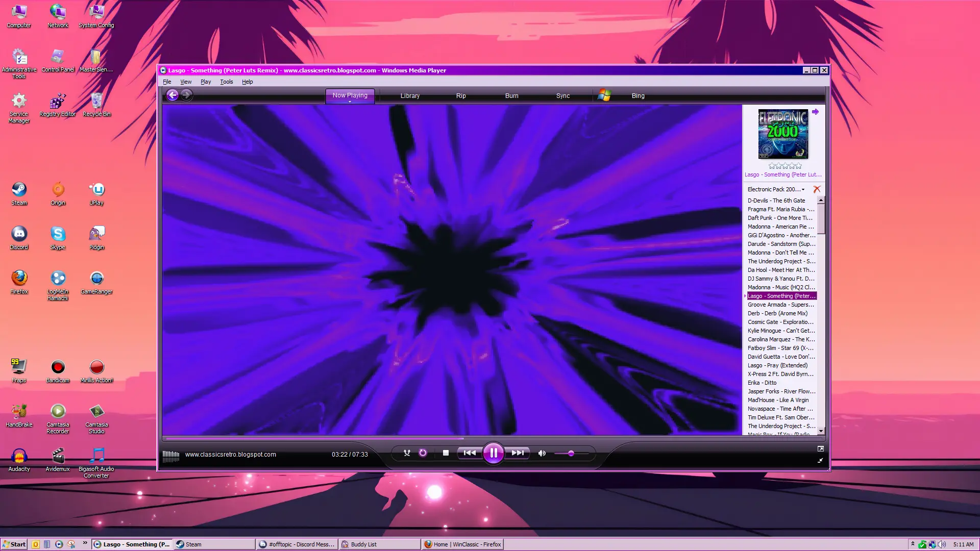Open the Sync tab
The height and width of the screenshot is (551, 980).
[563, 96]
